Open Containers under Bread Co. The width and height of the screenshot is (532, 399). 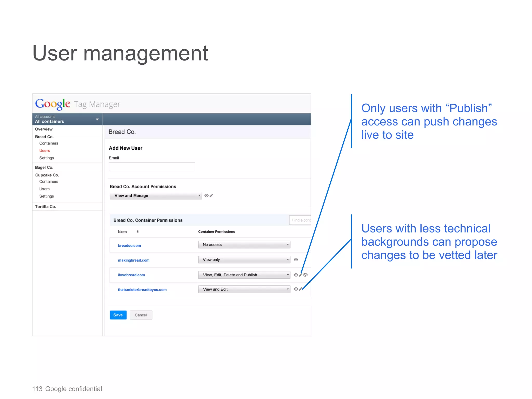[x=49, y=143]
